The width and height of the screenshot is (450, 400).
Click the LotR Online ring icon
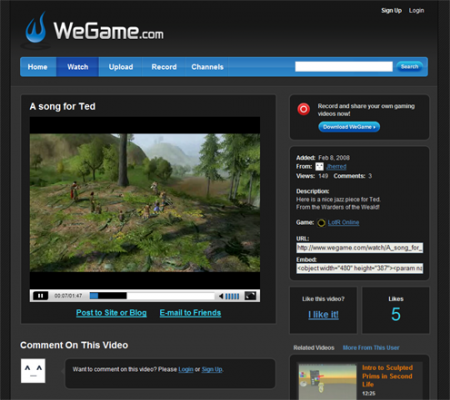[x=321, y=223]
